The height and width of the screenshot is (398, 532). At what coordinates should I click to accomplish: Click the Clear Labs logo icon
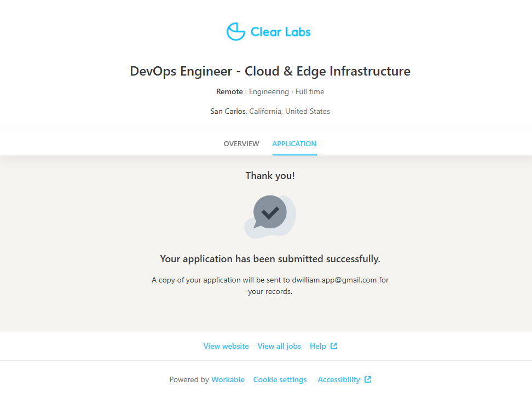point(236,32)
